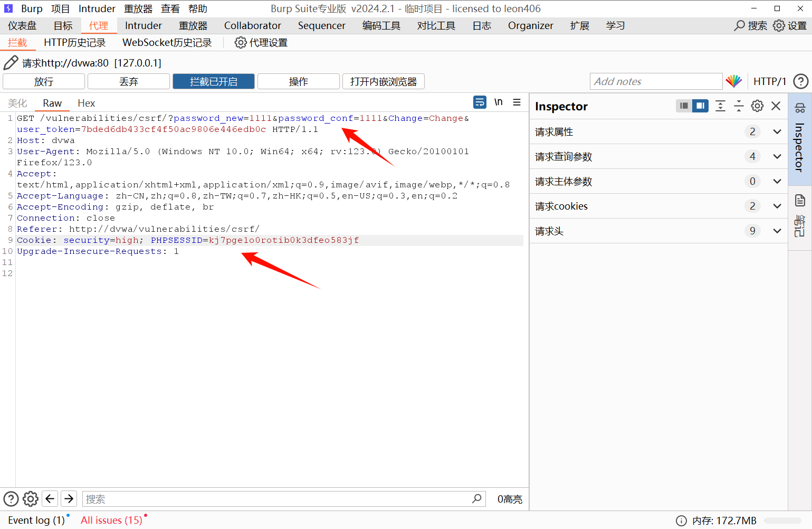Switch to the 对比工具 tab

pyautogui.click(x=436, y=25)
